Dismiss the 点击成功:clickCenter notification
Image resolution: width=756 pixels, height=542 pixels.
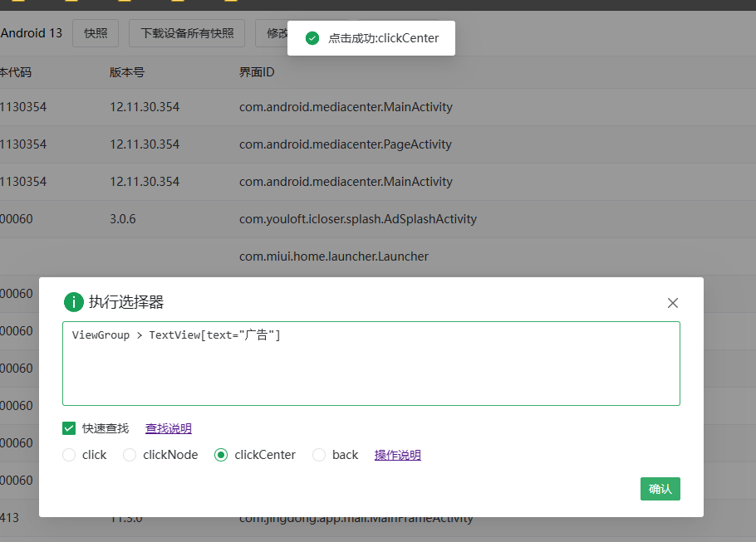371,38
